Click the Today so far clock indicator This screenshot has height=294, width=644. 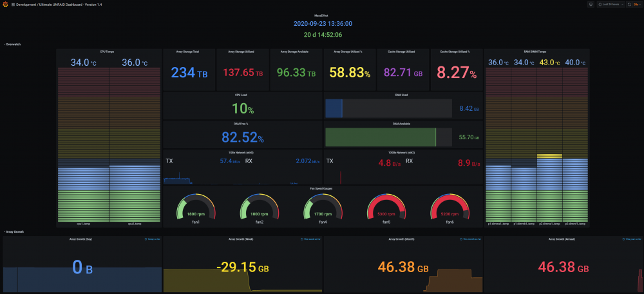[x=152, y=239]
